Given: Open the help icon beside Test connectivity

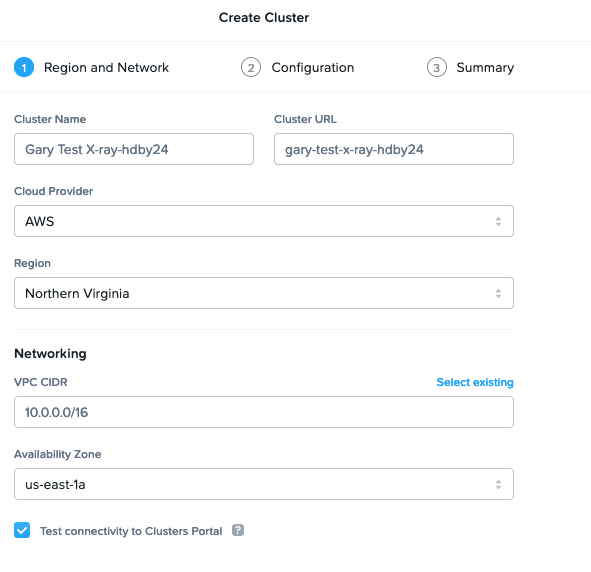Looking at the screenshot, I should click(x=238, y=530).
